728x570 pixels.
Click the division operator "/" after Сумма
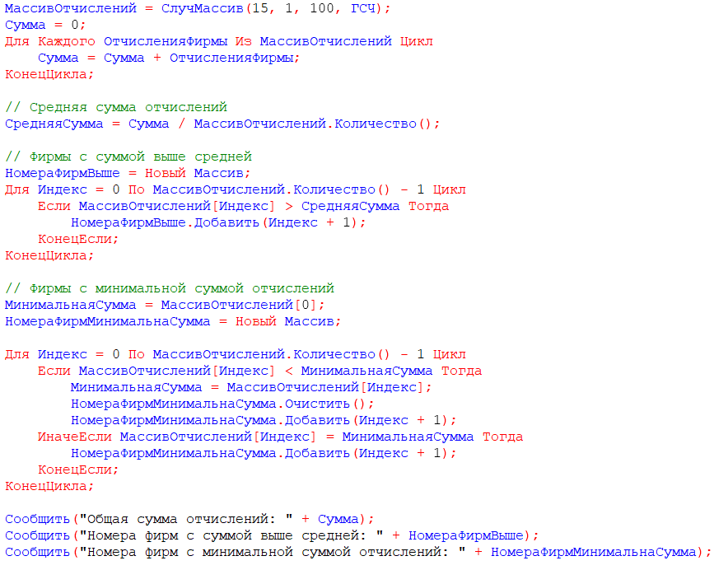(x=181, y=124)
